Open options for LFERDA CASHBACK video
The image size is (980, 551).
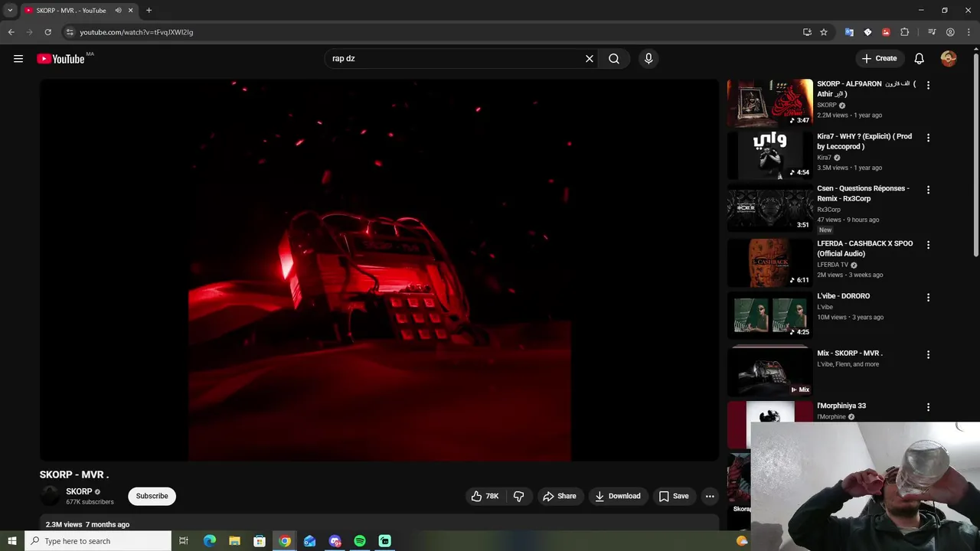pyautogui.click(x=928, y=245)
